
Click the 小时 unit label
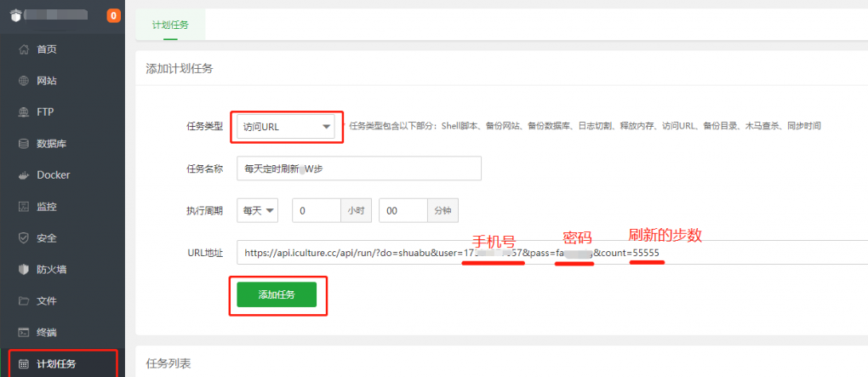356,210
